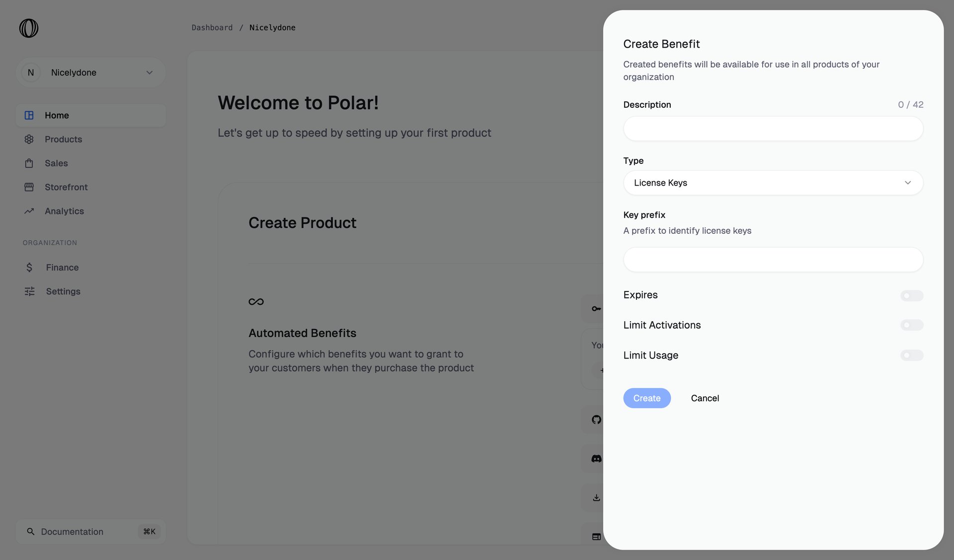Click the Create button

pyautogui.click(x=647, y=398)
